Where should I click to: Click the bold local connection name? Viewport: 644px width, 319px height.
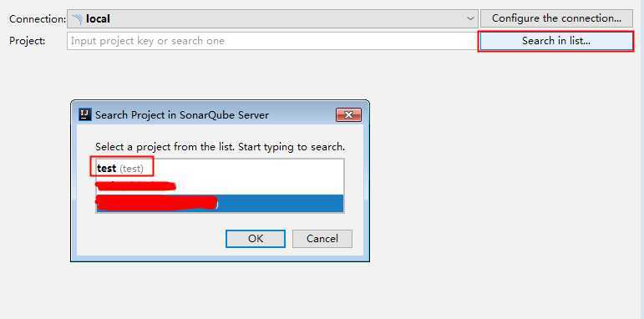pyautogui.click(x=98, y=19)
